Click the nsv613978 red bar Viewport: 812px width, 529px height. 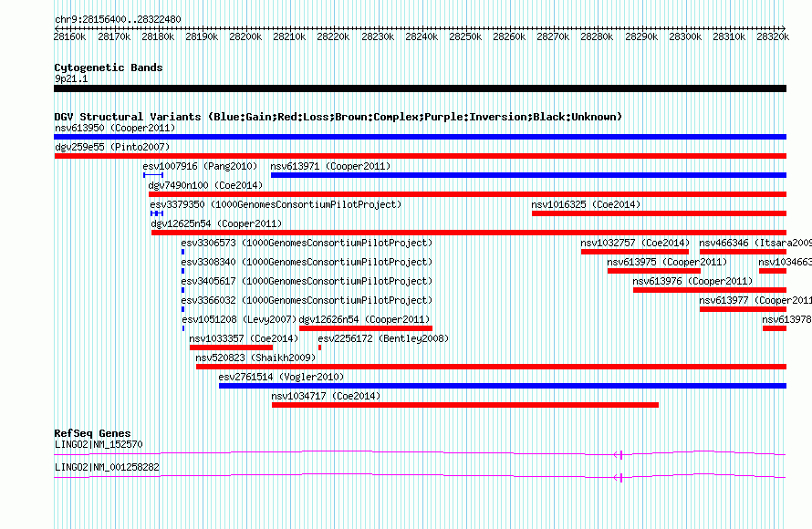[x=775, y=328]
